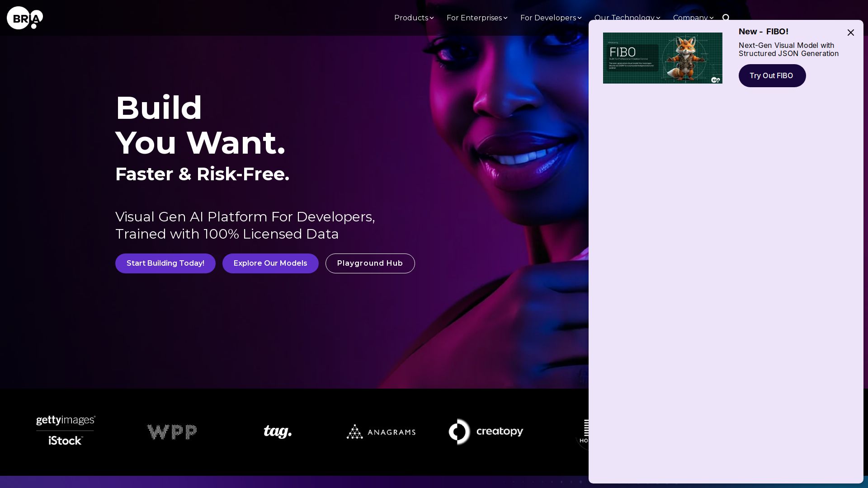Viewport: 868px width, 488px height.
Task: Click the Start Building Today! button
Action: [x=165, y=263]
